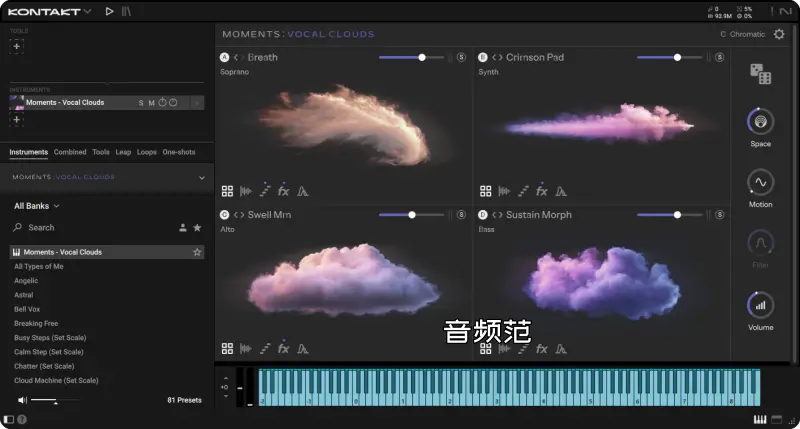
Task: Add a new tool with plus button
Action: [x=16, y=46]
